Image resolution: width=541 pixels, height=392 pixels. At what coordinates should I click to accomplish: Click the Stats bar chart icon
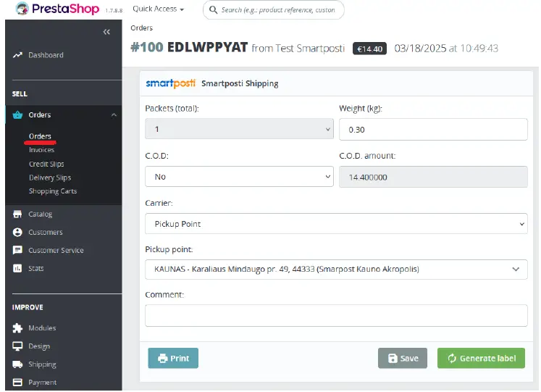17,268
